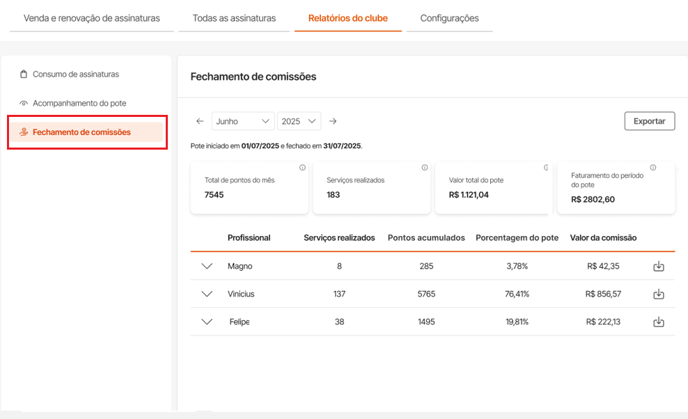This screenshot has width=688, height=419.
Task: Open the 2025 year dropdown
Action: [x=298, y=121]
